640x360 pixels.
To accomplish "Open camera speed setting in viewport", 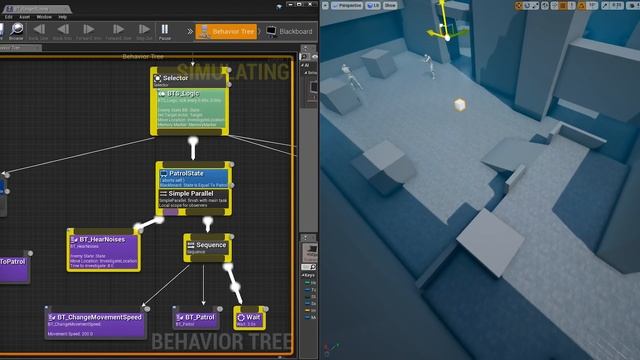I will click(633, 5).
